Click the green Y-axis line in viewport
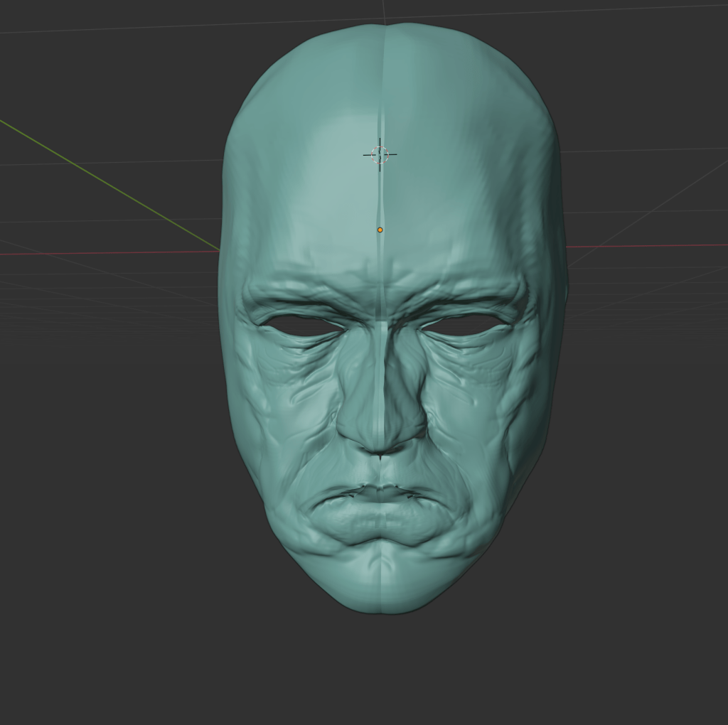The width and height of the screenshot is (728, 725). 107,185
